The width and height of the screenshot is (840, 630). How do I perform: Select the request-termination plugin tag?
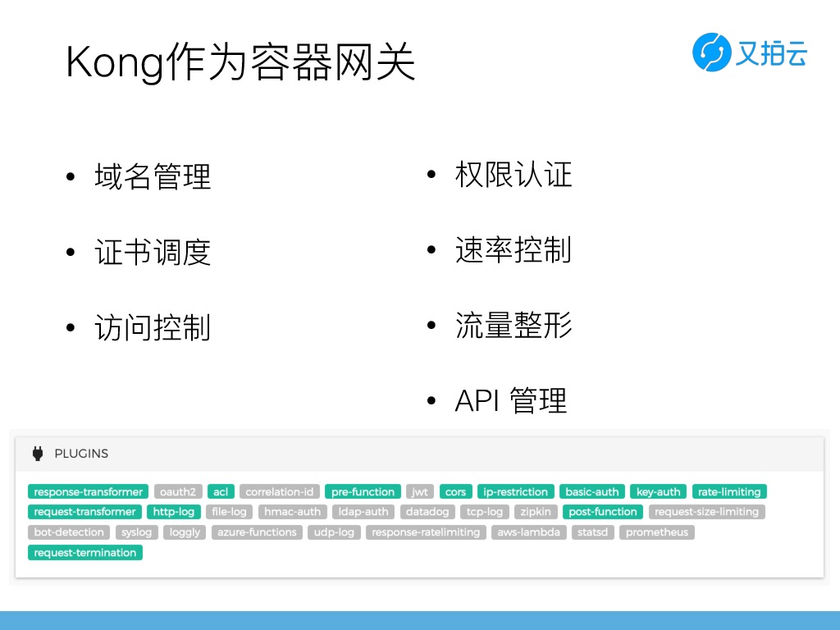tap(85, 552)
